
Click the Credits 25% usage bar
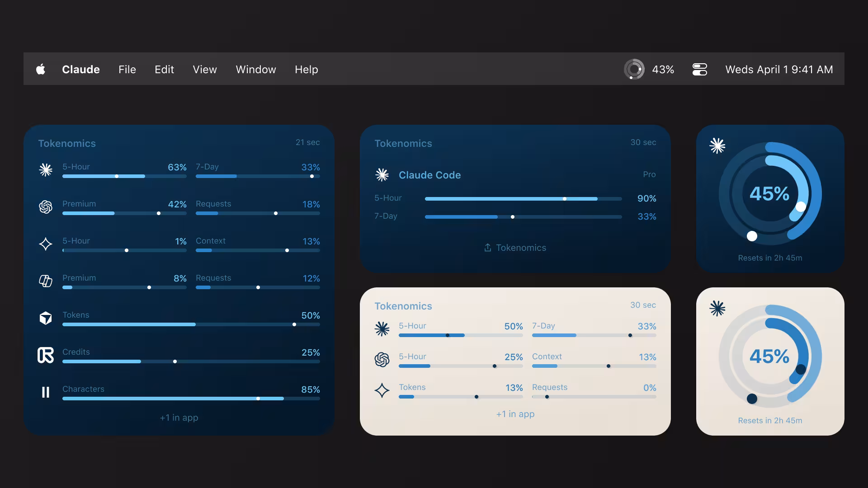click(x=191, y=361)
